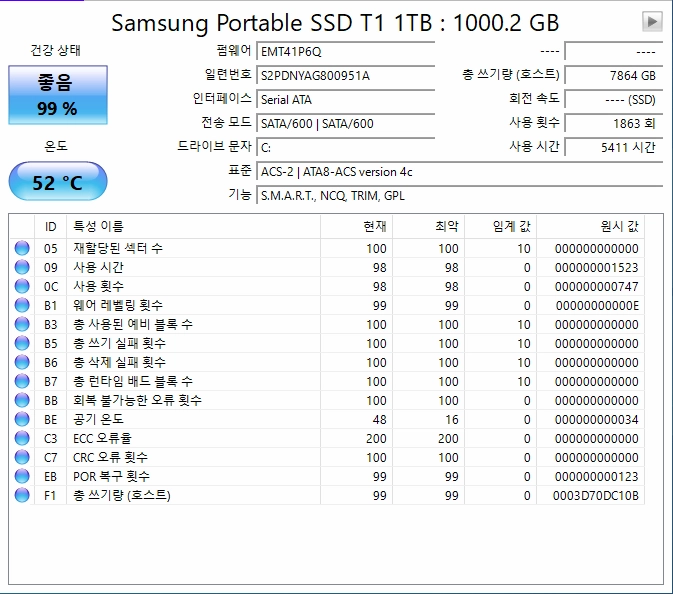Screen dimensions: 673x594
Task: Click the 특성 이름 column header
Action: [194, 226]
